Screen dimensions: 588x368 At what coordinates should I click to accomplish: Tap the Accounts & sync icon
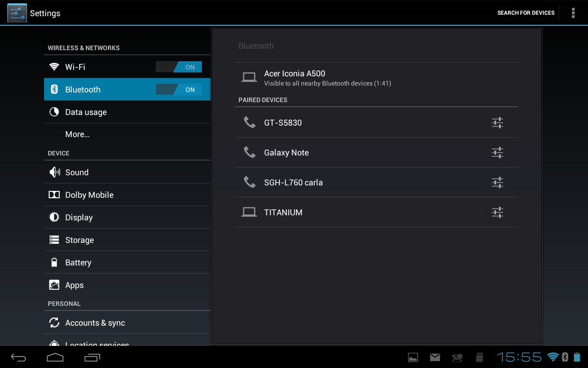54,322
